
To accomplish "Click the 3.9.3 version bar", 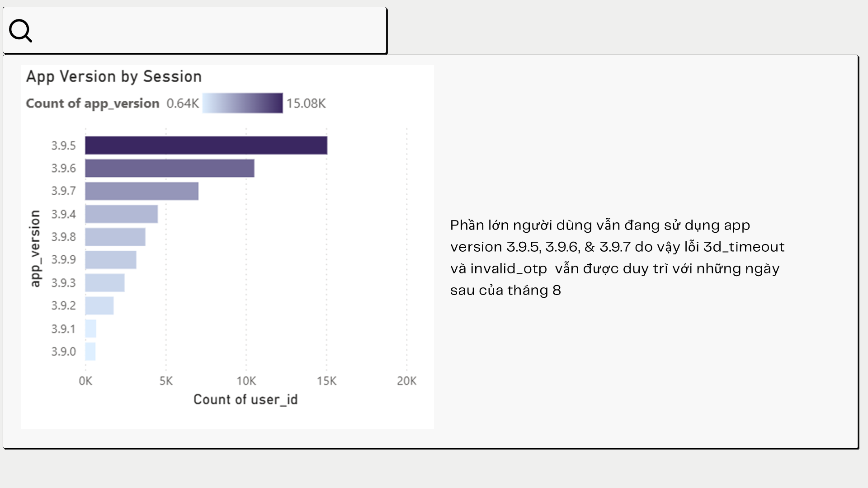I will pyautogui.click(x=105, y=283).
